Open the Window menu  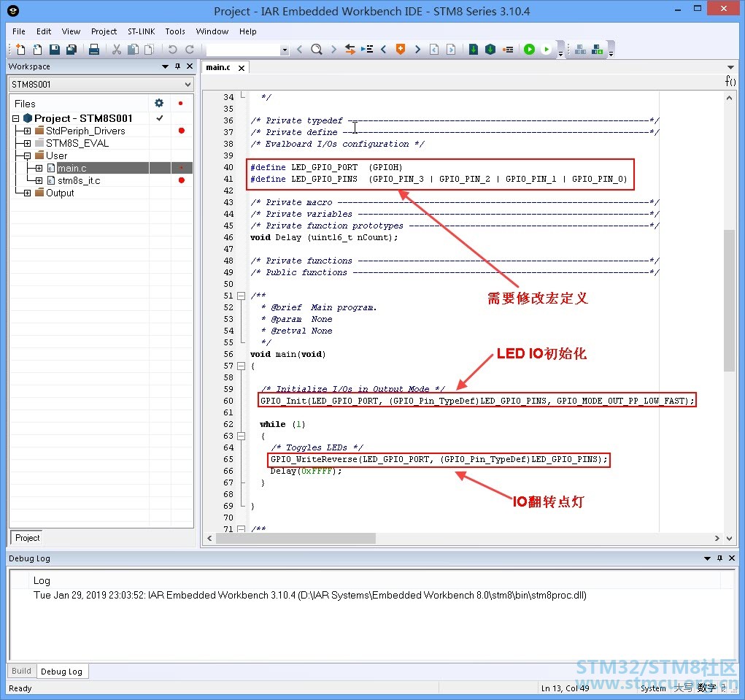pos(212,31)
